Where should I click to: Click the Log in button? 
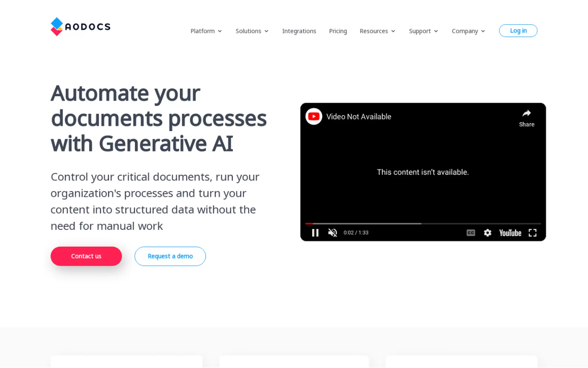518,31
